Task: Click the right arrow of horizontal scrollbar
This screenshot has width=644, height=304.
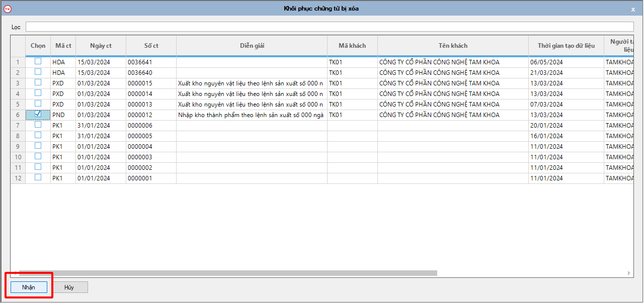Action: 629,273
